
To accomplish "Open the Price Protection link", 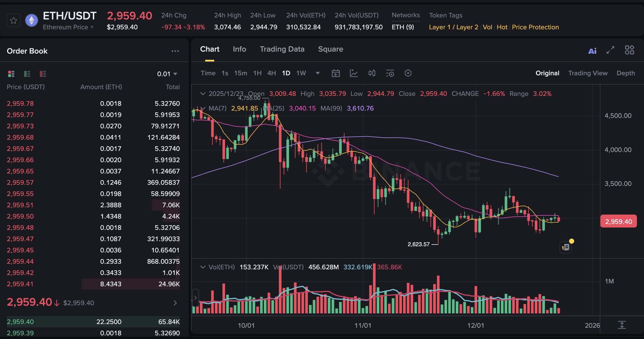I will point(535,27).
